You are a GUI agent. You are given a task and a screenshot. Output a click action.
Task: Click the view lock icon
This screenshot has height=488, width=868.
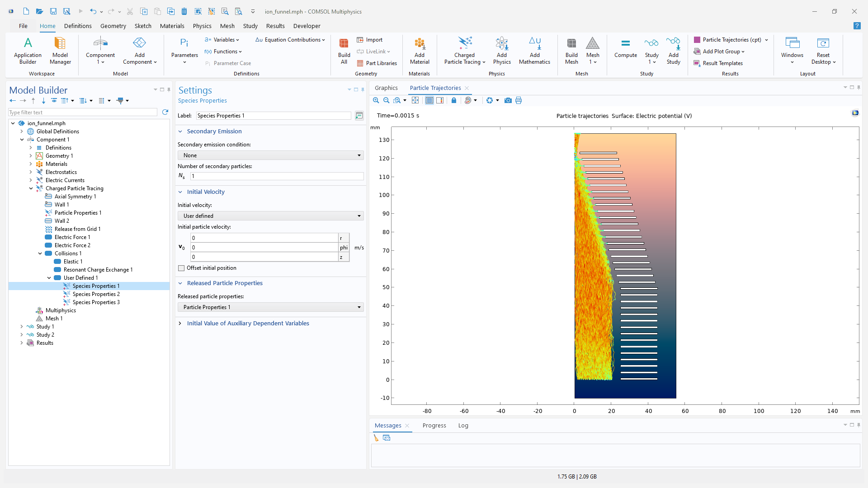[454, 100]
